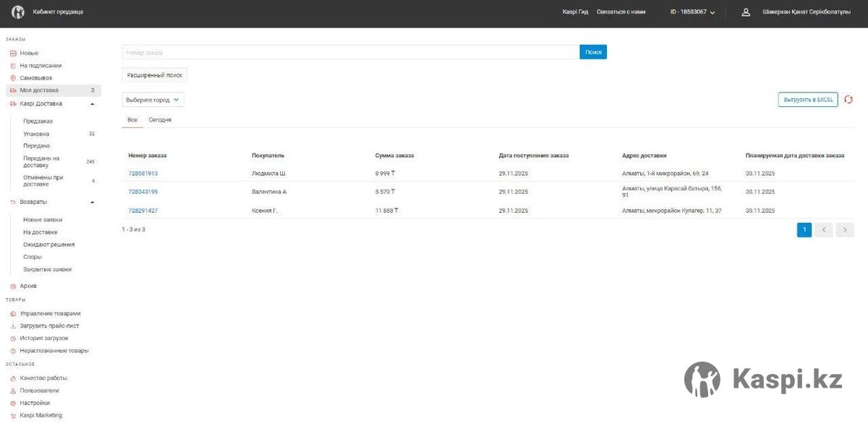This screenshot has width=868, height=426.
Task: Click the order number search field
Action: [x=350, y=52]
